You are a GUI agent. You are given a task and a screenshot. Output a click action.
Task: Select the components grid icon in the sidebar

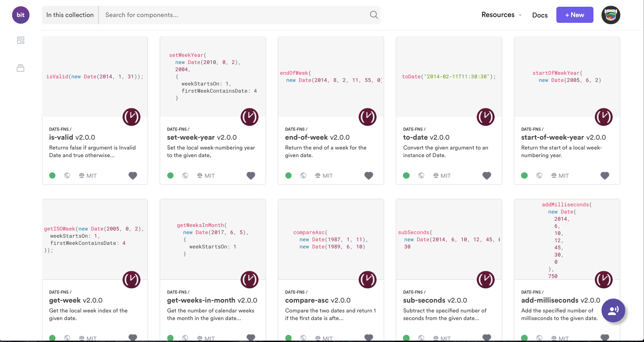[20, 40]
